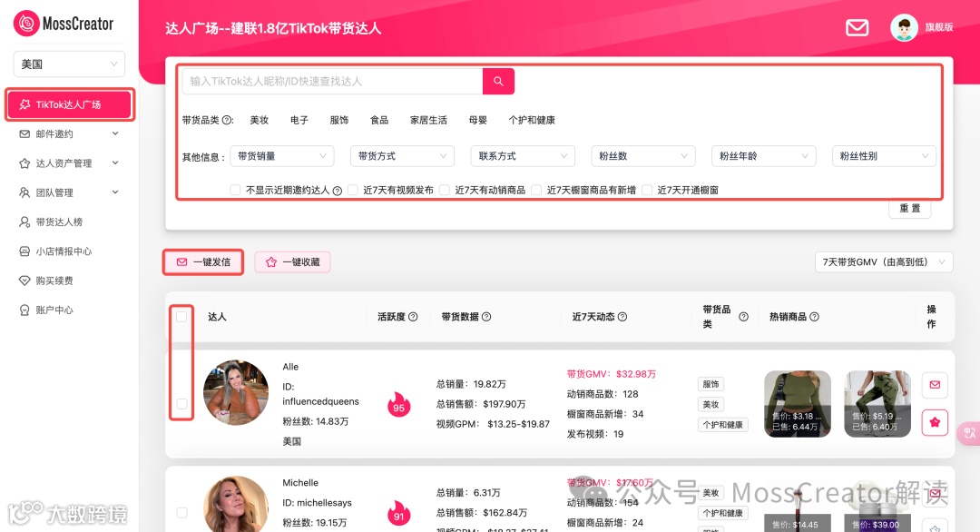This screenshot has height=532, width=980.
Task: Click the 带货达人榜 sidebar icon
Action: pyautogui.click(x=24, y=222)
